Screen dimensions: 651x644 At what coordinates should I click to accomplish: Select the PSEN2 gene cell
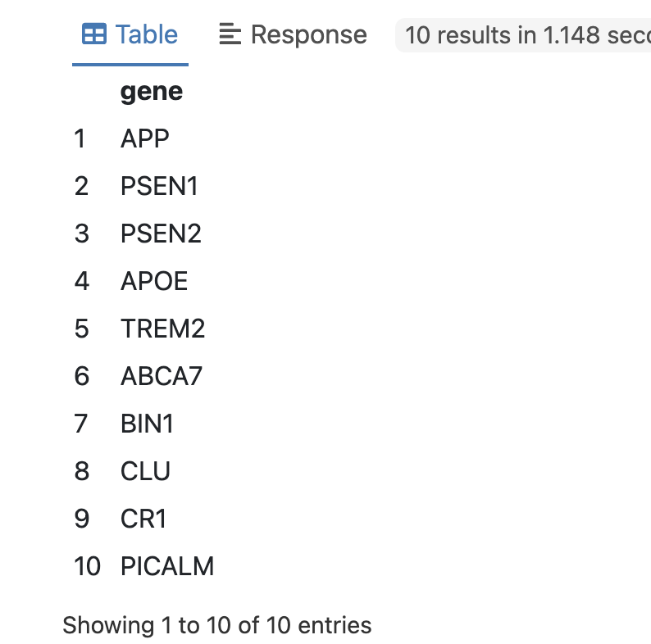click(x=161, y=234)
